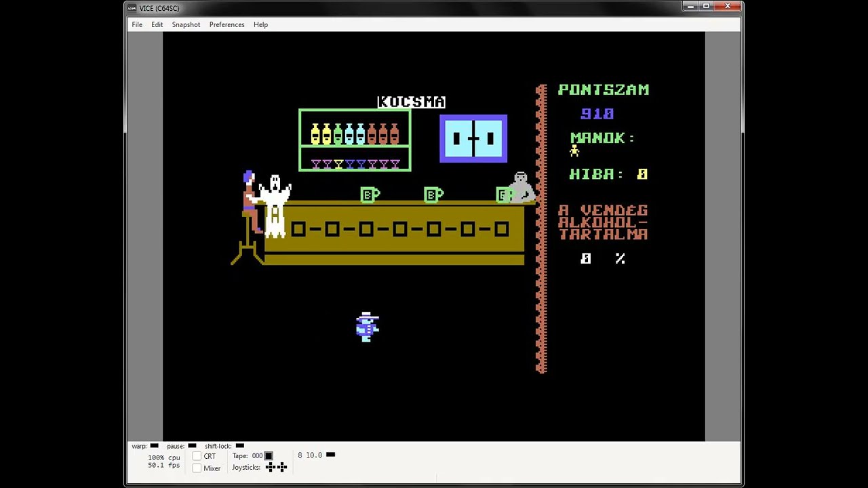Click the VICE application icon in title bar
This screenshot has height=488, width=868.
pos(132,8)
